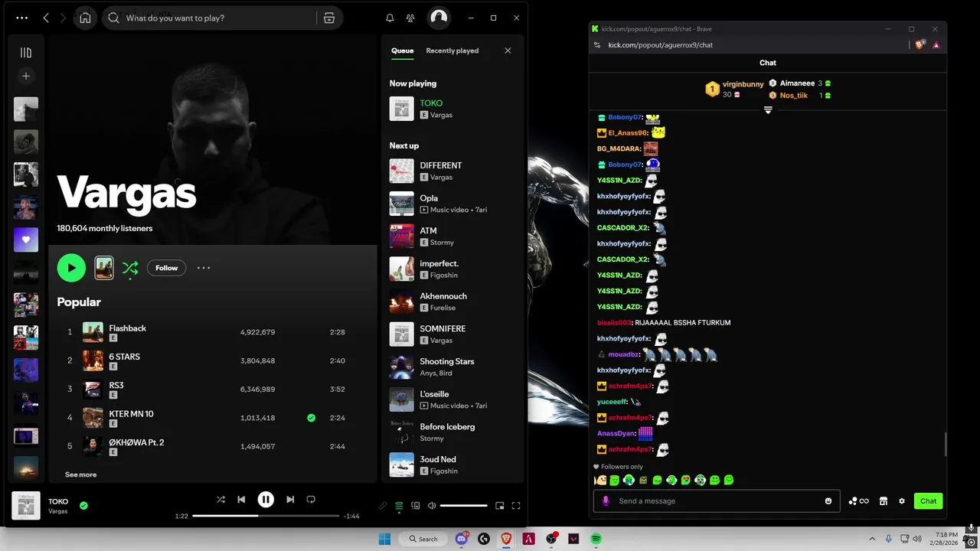
Task: Show hidden system tray icons
Action: [x=872, y=539]
